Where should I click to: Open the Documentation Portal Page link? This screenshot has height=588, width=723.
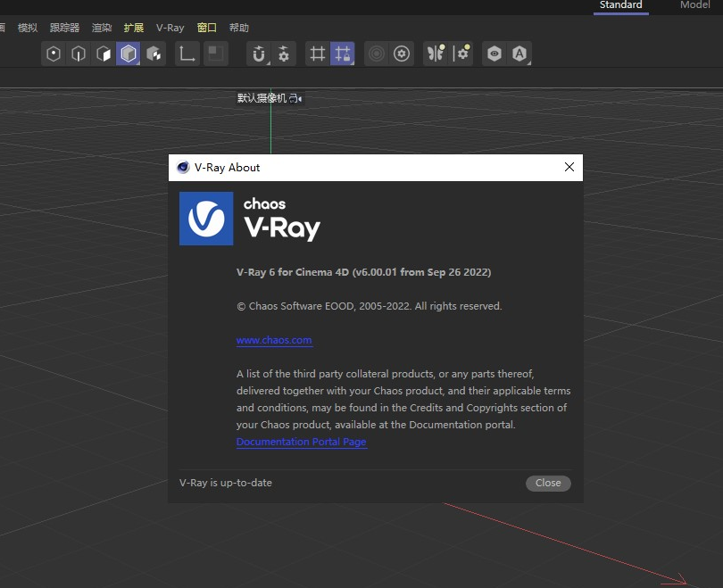tap(301, 442)
